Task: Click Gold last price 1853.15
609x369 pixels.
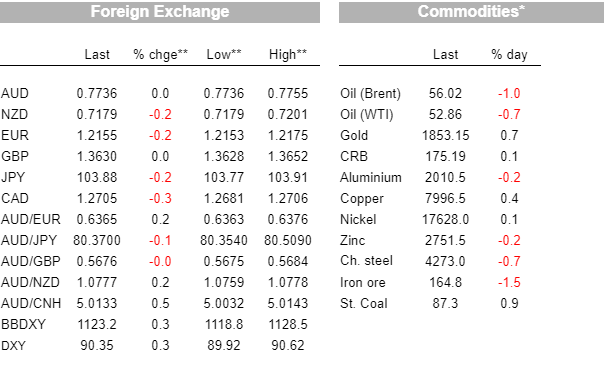Action: 445,136
